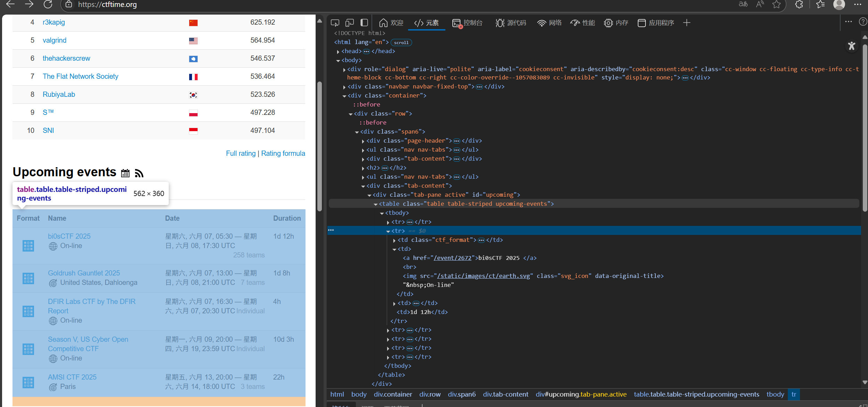Open the Rating formula link
The image size is (868, 407).
283,153
